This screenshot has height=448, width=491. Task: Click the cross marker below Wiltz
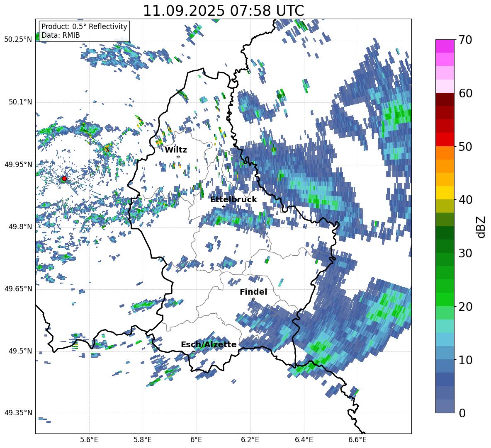tap(178, 157)
